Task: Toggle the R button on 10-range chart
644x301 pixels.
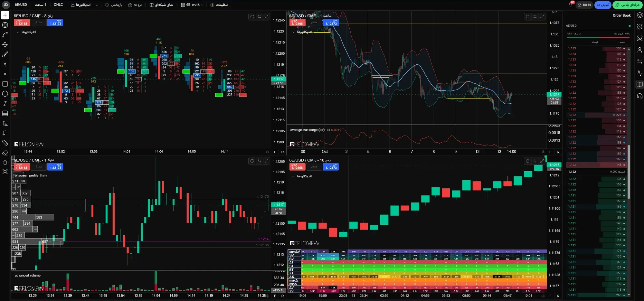Action: pyautogui.click(x=558, y=296)
